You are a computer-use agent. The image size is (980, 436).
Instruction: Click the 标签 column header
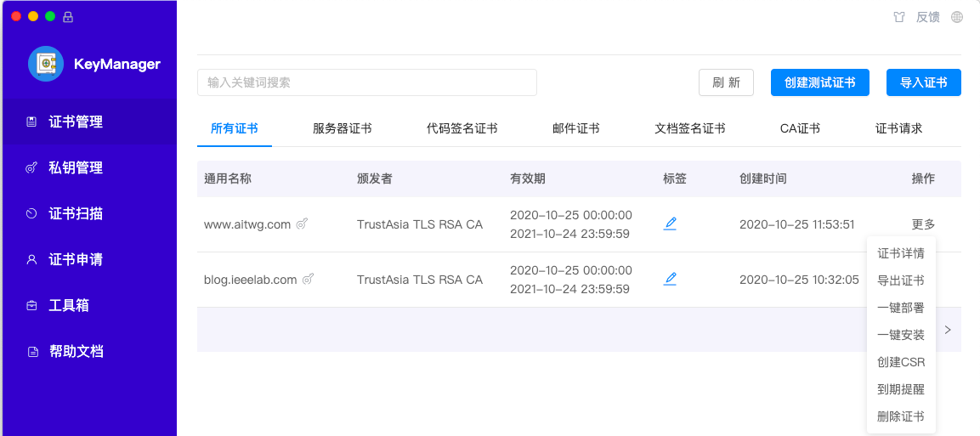click(675, 178)
